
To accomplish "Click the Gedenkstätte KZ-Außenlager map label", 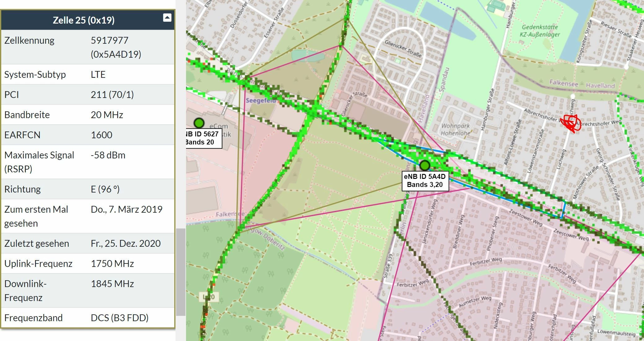I will [540, 31].
